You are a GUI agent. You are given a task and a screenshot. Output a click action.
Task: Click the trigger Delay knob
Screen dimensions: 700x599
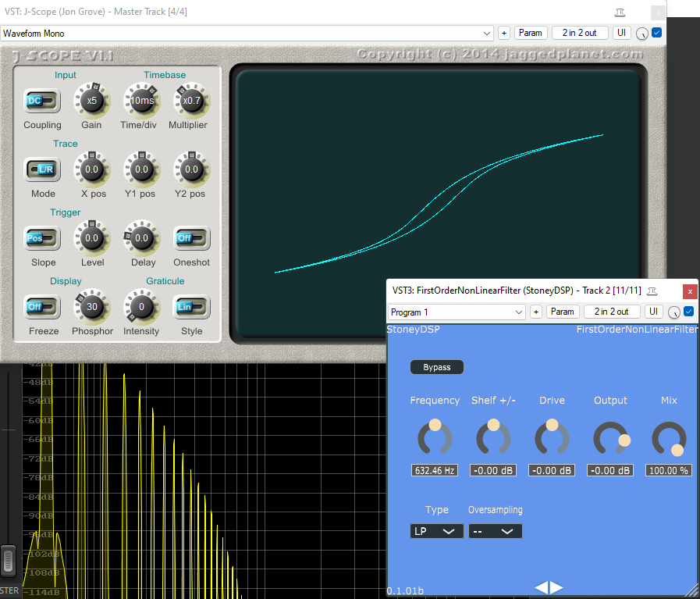[142, 238]
